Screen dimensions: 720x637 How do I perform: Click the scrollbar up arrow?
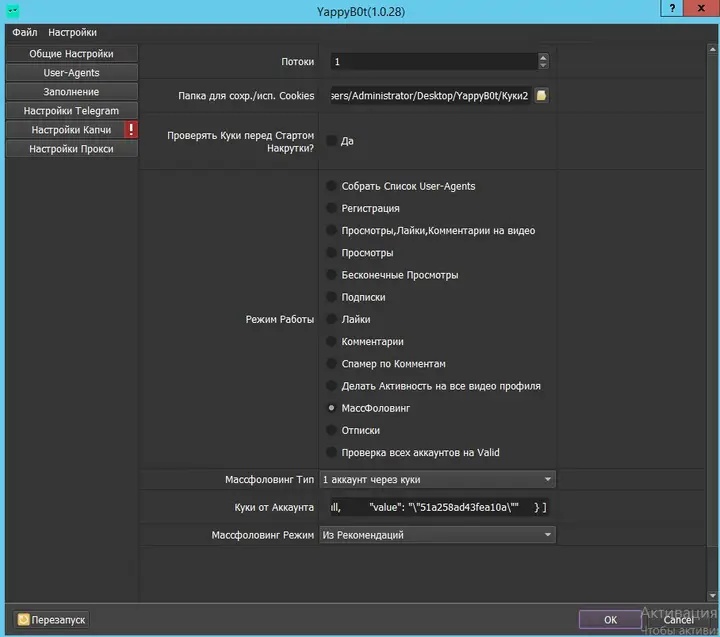pos(713,49)
